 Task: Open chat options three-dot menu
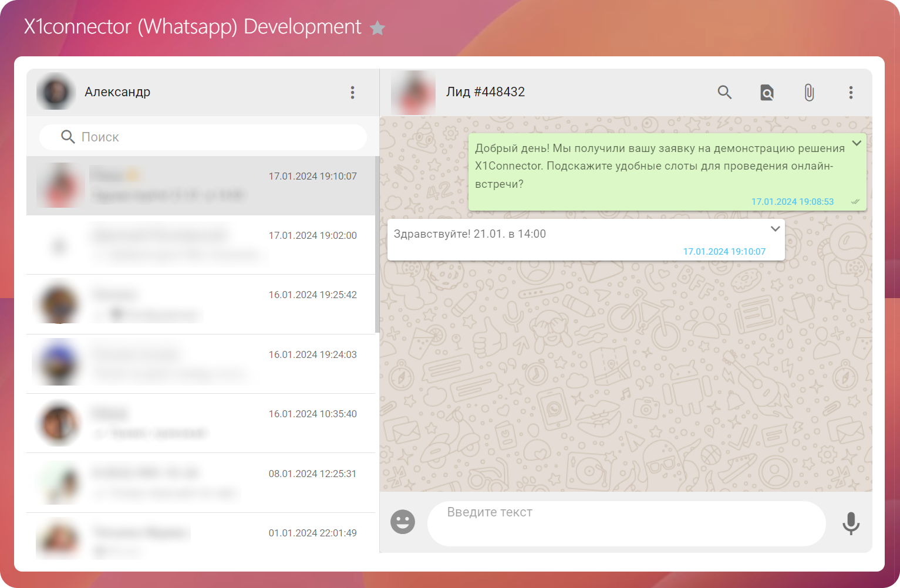pyautogui.click(x=851, y=92)
